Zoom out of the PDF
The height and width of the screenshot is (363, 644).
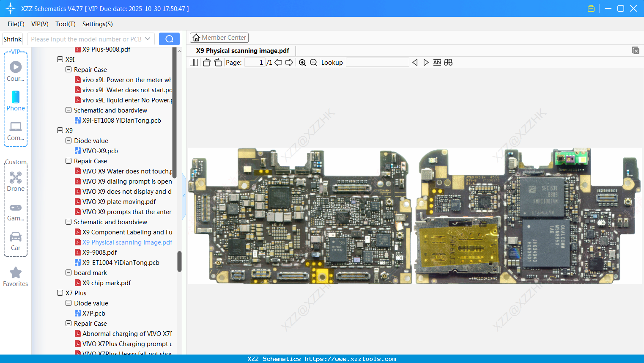[x=313, y=63]
